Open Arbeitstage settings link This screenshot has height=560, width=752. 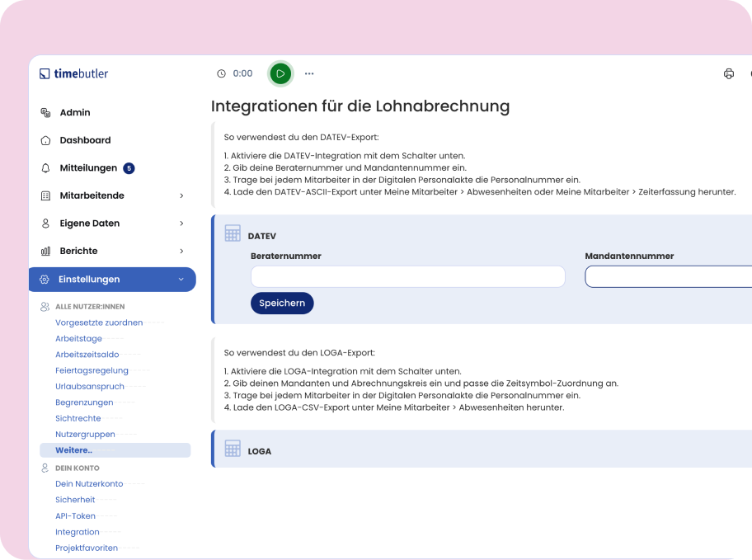coord(78,338)
